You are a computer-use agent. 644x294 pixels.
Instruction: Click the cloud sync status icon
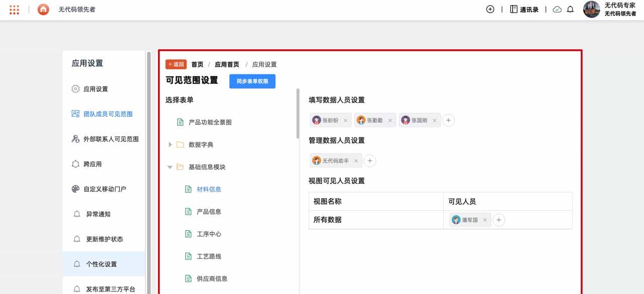click(x=556, y=9)
